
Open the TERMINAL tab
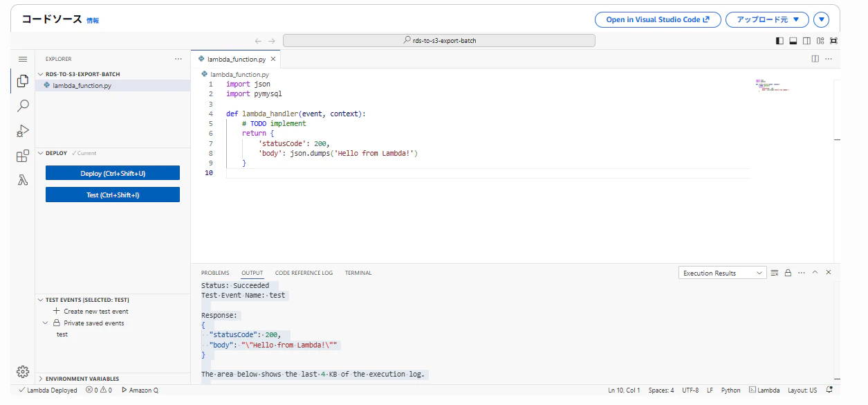coord(358,273)
